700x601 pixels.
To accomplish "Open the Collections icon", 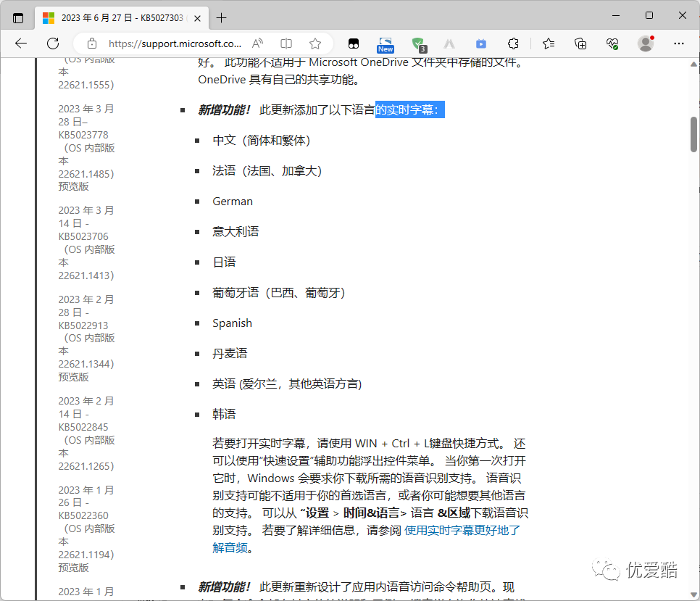I will (x=580, y=43).
